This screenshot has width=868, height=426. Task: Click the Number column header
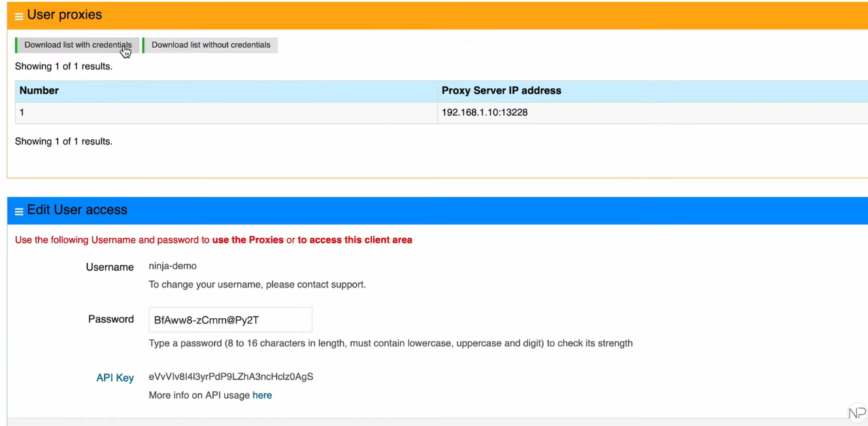(39, 91)
